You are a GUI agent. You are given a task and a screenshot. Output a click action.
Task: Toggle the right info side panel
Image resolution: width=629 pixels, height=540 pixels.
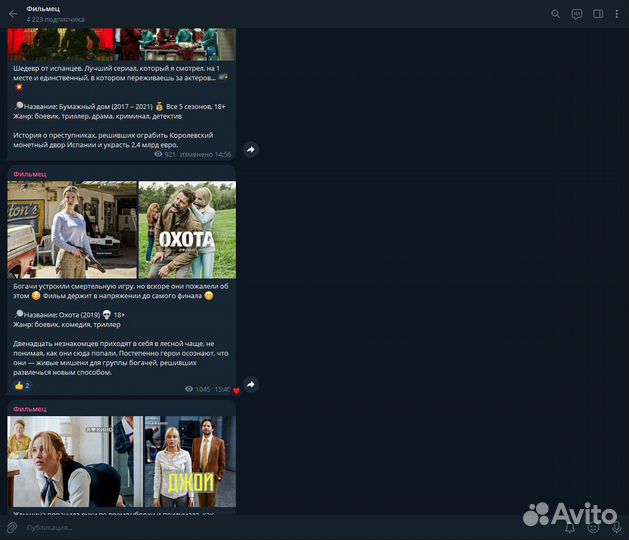pos(598,14)
